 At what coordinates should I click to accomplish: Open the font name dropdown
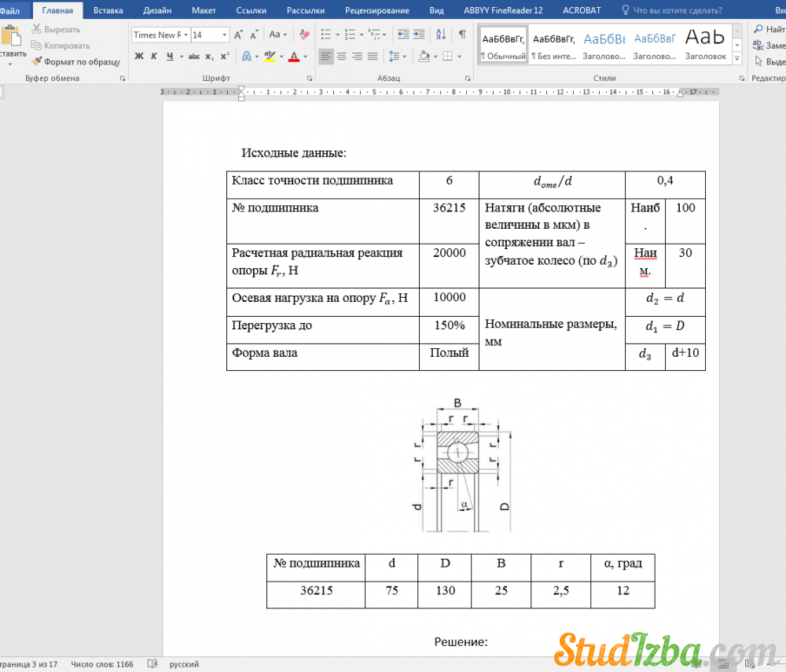point(185,35)
